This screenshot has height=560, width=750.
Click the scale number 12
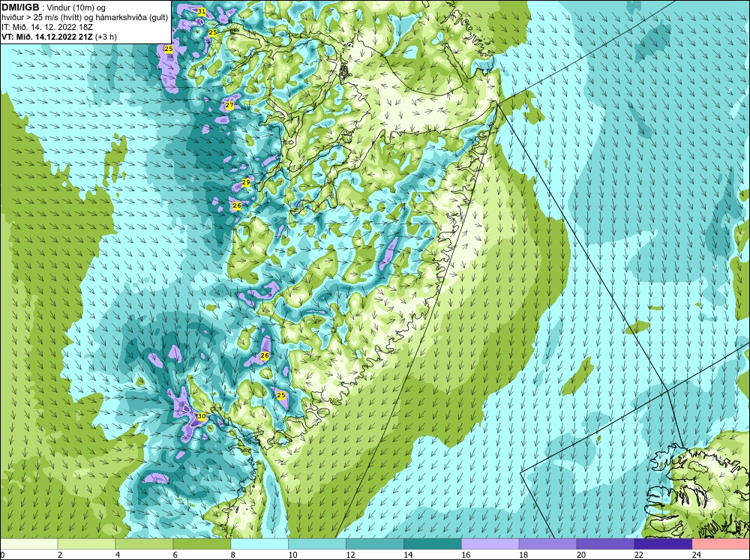pyautogui.click(x=350, y=555)
